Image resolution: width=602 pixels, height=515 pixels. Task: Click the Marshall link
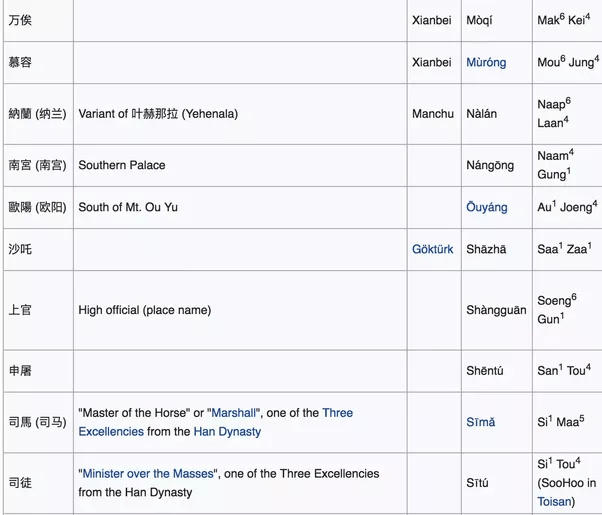coord(233,413)
